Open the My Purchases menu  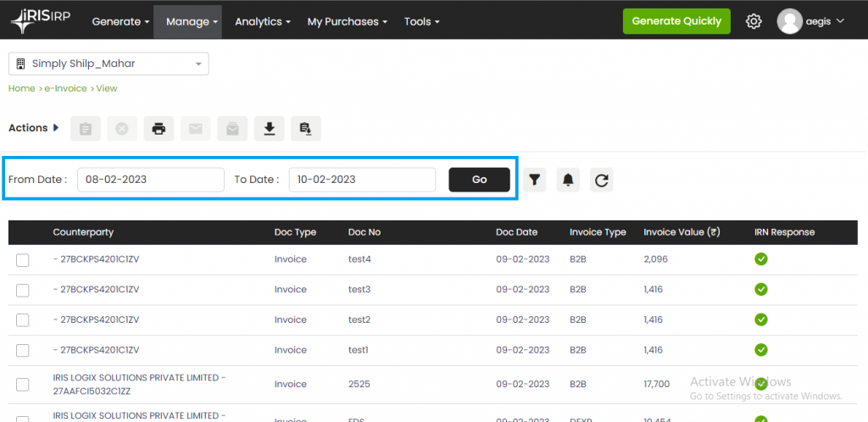click(347, 21)
